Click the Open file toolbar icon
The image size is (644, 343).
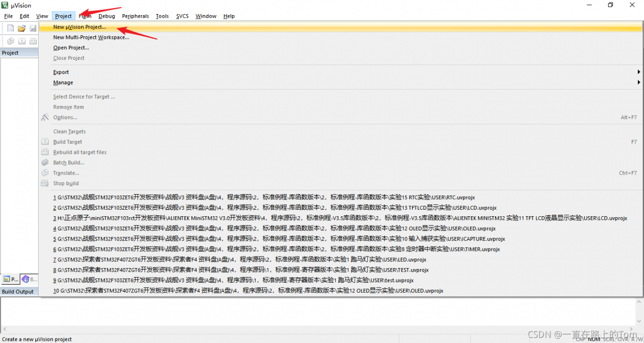tap(22, 28)
